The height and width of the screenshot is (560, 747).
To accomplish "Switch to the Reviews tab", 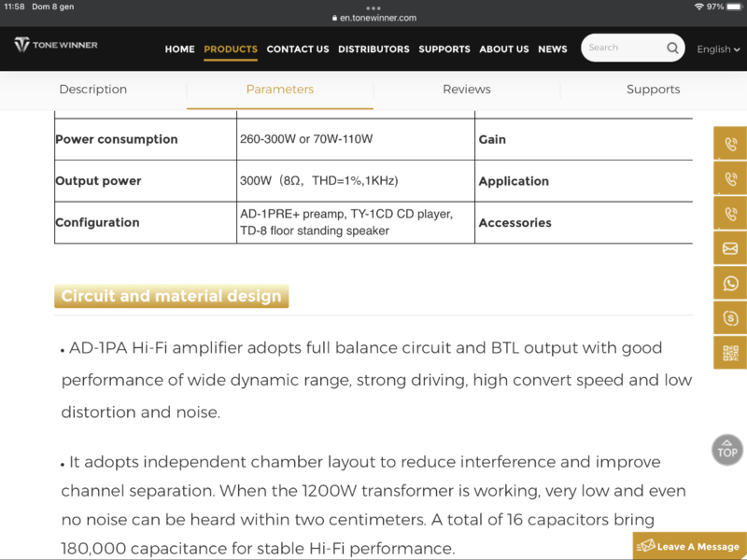I will click(467, 90).
